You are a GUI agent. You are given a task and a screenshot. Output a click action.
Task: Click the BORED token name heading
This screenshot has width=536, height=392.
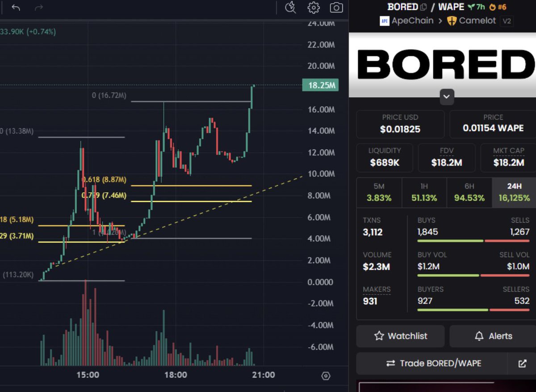click(403, 7)
